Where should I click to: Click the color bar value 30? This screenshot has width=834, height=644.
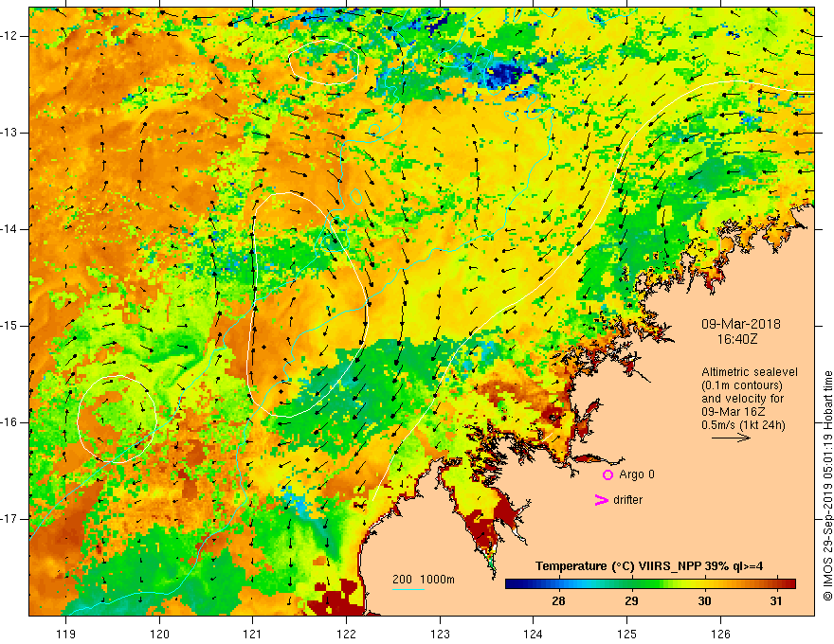(703, 601)
